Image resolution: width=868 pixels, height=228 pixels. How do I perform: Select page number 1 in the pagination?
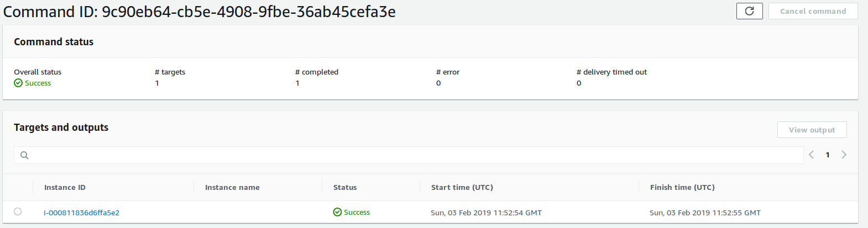pyautogui.click(x=828, y=155)
